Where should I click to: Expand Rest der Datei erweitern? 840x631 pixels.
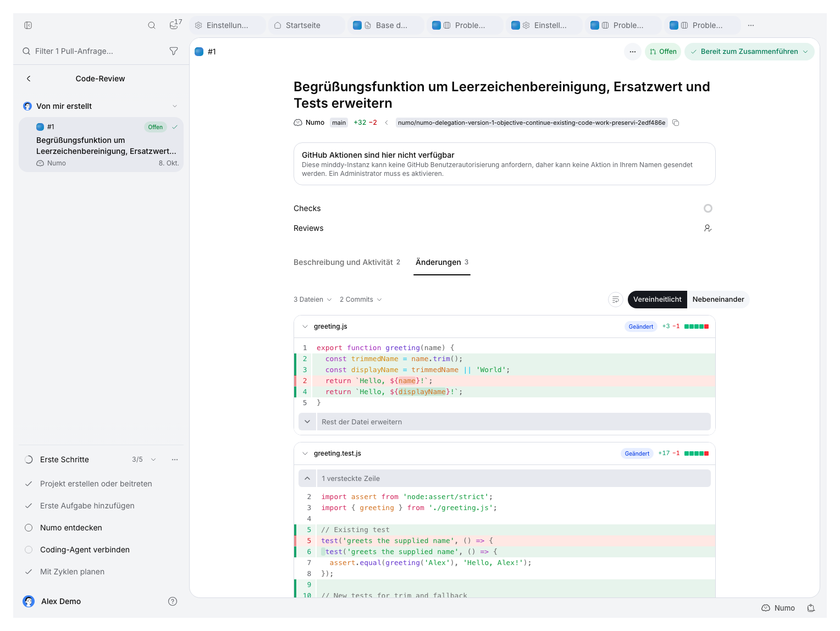(x=505, y=422)
